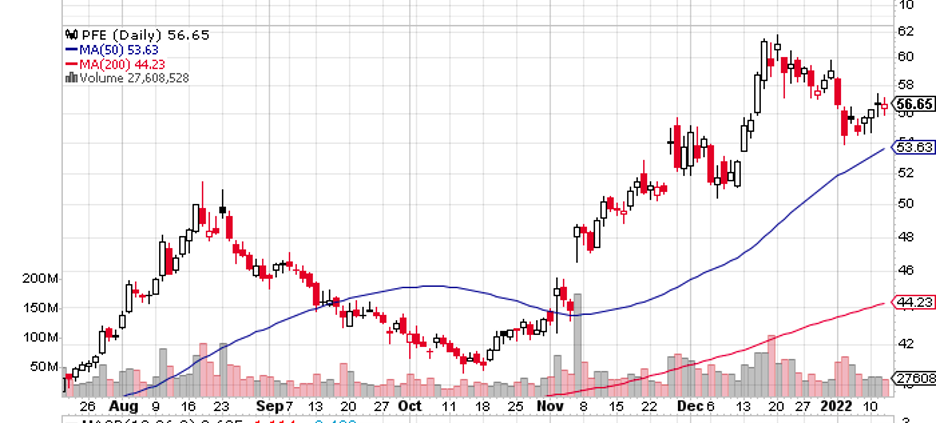Click the Nov label on the date axis

click(551, 407)
